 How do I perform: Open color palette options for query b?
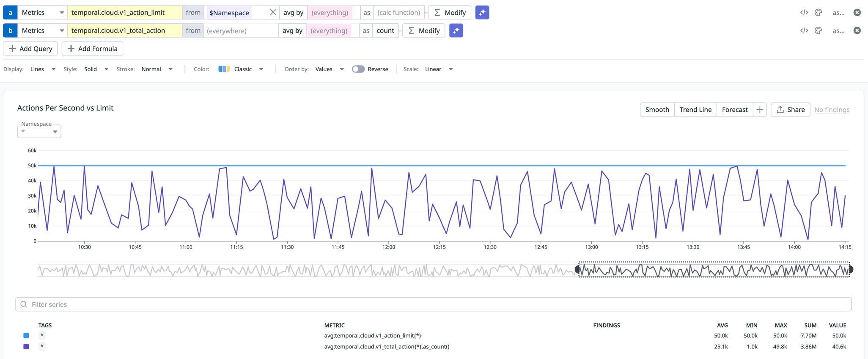818,30
